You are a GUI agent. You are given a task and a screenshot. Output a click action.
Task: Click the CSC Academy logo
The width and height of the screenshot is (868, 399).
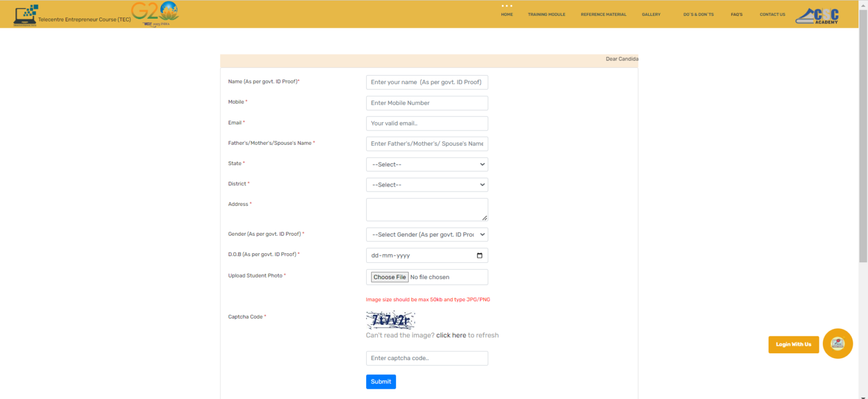click(x=817, y=16)
